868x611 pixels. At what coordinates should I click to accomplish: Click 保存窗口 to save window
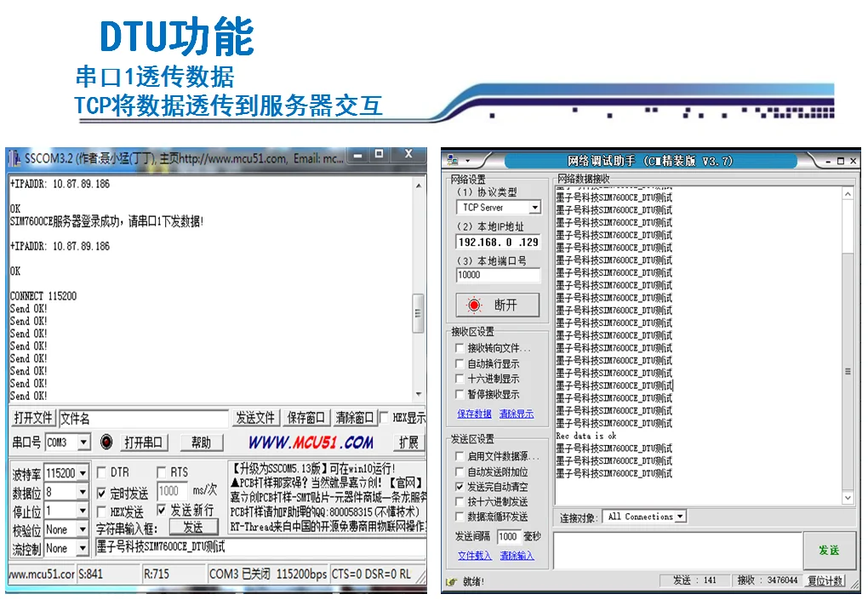click(306, 417)
